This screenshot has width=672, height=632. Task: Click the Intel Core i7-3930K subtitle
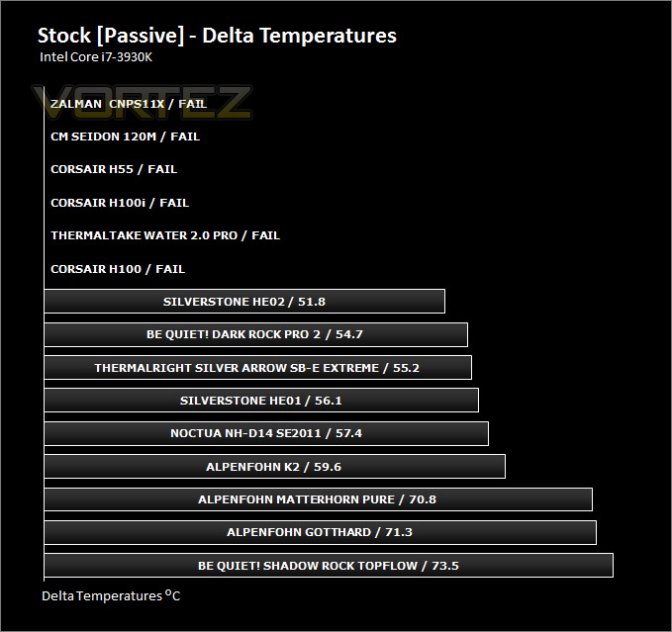pyautogui.click(x=96, y=57)
